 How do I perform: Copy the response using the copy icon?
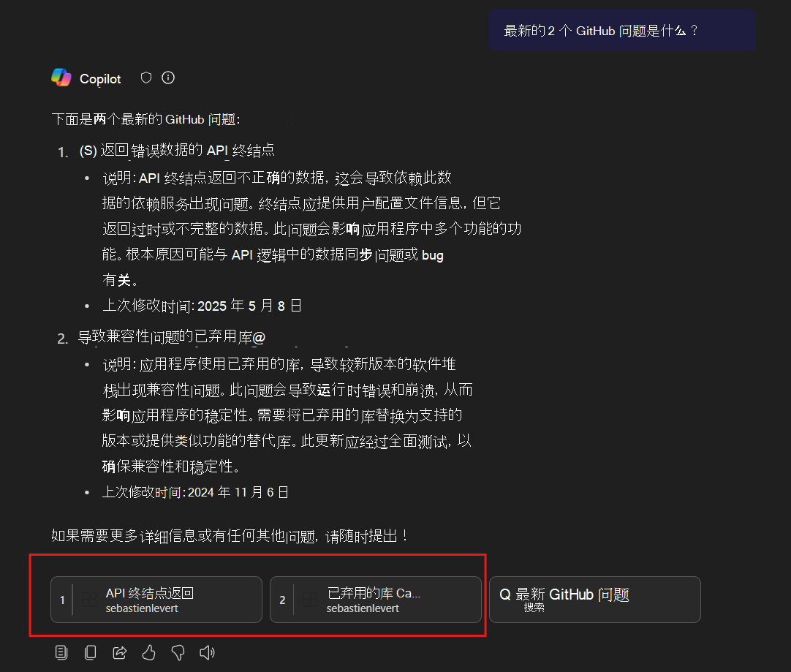(x=90, y=652)
